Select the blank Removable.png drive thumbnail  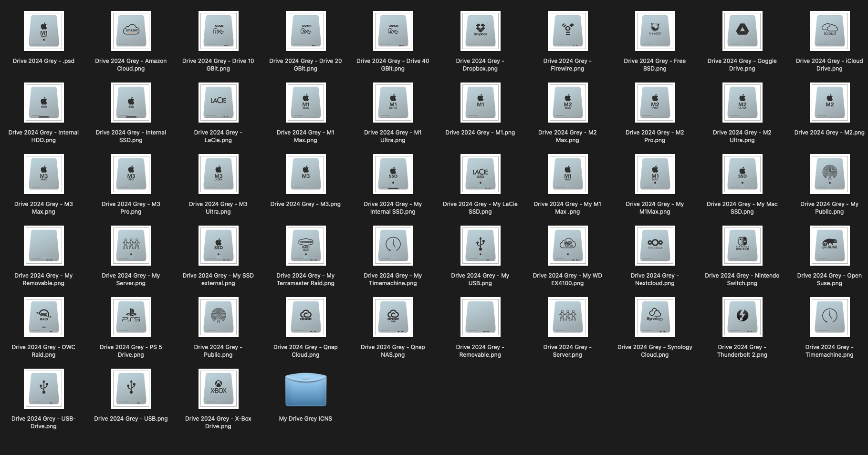[480, 317]
